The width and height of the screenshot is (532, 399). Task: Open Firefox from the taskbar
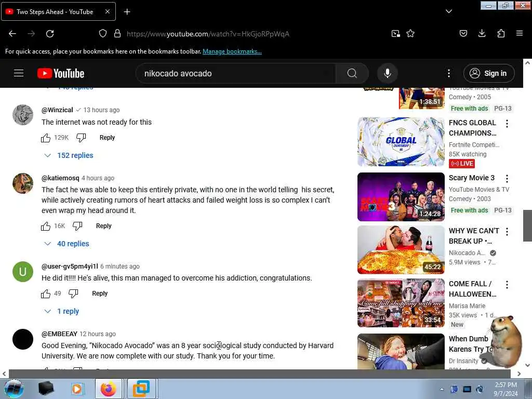pos(108,389)
